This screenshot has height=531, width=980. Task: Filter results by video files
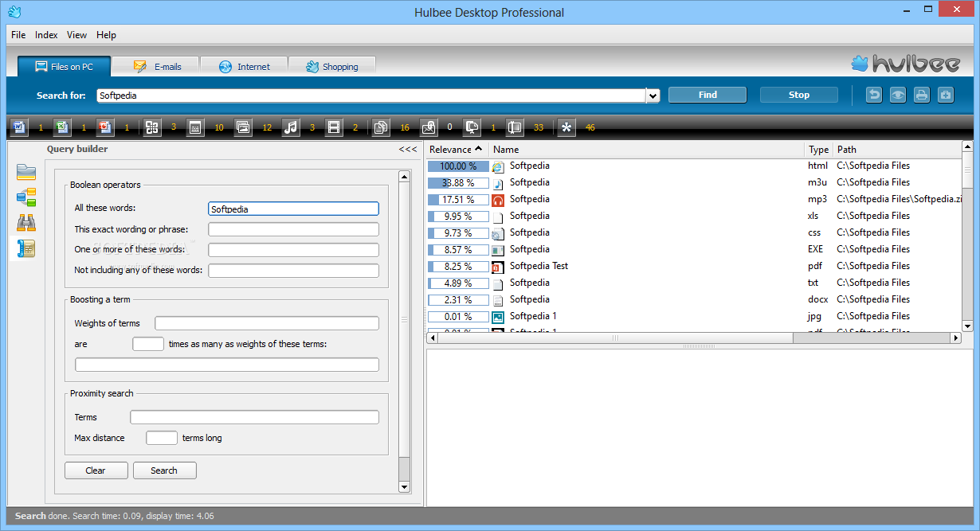coord(334,127)
